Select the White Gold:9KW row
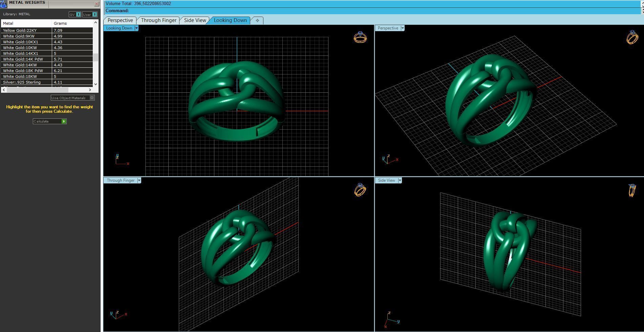The height and width of the screenshot is (332, 644). (47, 36)
